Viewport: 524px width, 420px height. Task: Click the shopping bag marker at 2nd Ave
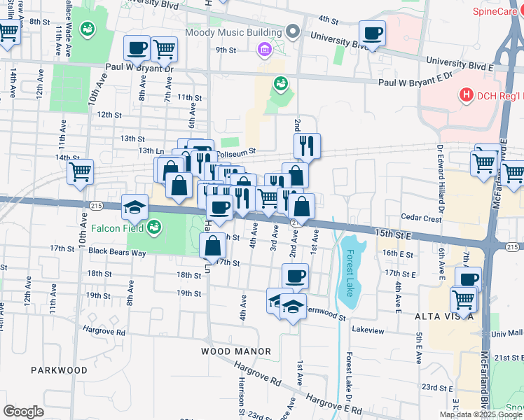301,206
